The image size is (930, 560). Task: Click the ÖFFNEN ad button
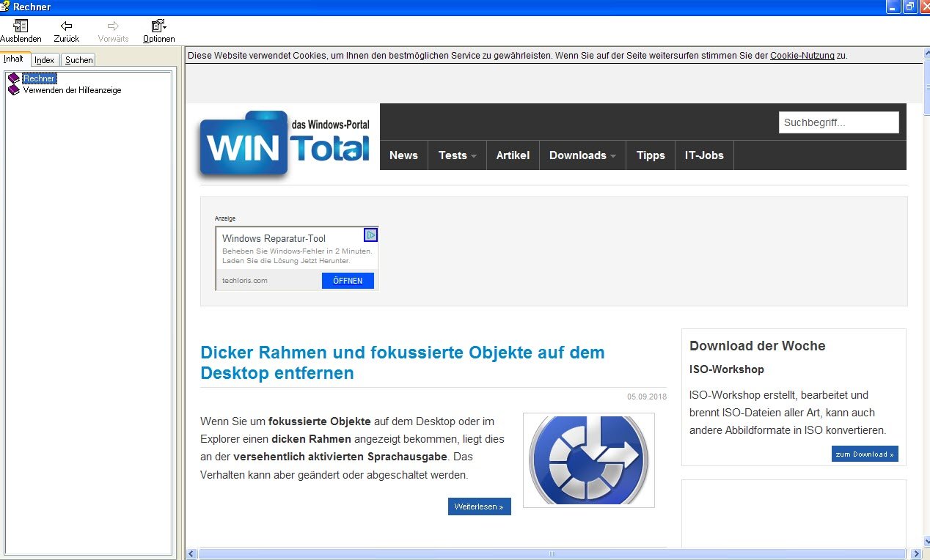click(x=348, y=281)
